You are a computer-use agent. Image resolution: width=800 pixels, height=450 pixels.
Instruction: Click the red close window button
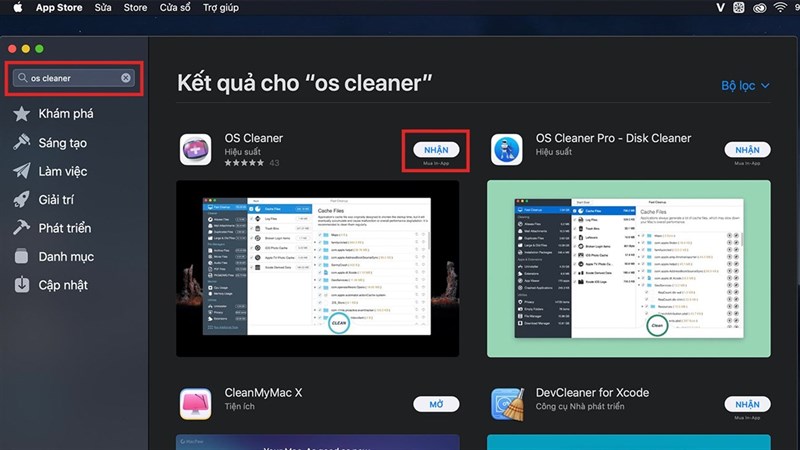coord(12,48)
